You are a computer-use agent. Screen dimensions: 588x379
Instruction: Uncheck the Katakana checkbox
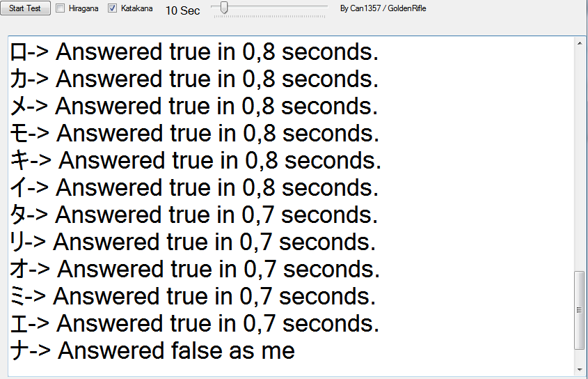[112, 8]
